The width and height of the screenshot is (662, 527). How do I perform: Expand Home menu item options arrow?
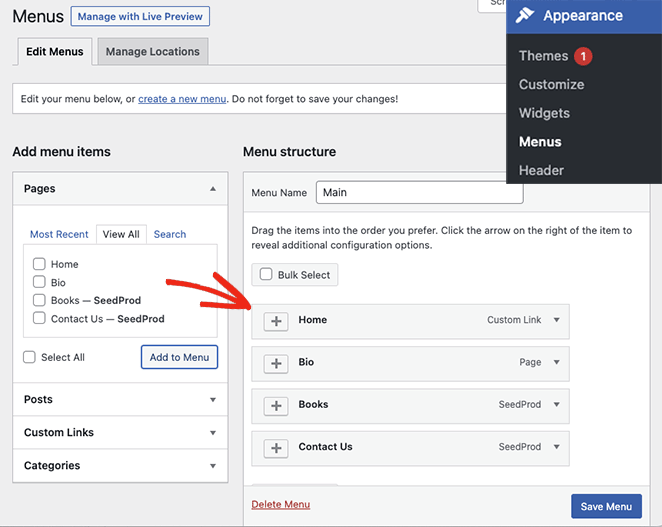pos(557,320)
